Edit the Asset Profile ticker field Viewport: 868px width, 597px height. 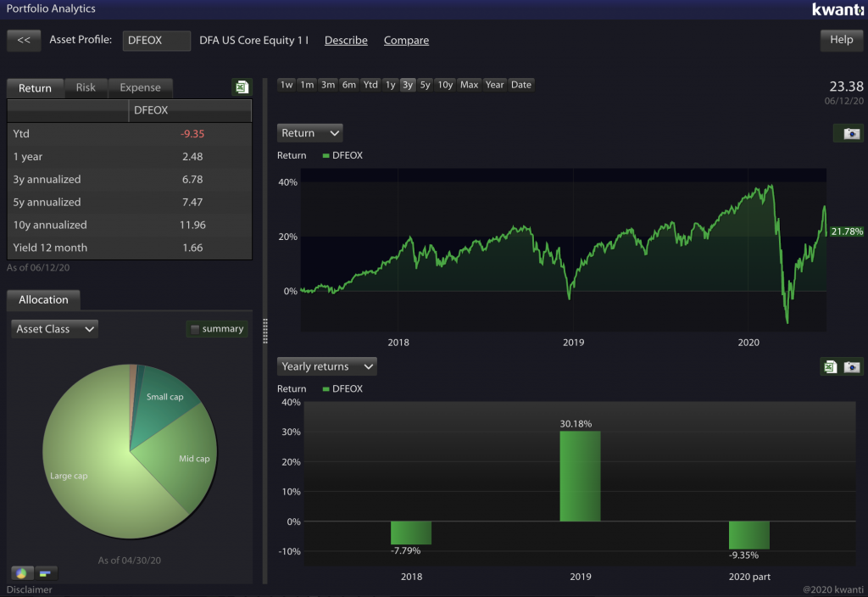[x=156, y=41]
